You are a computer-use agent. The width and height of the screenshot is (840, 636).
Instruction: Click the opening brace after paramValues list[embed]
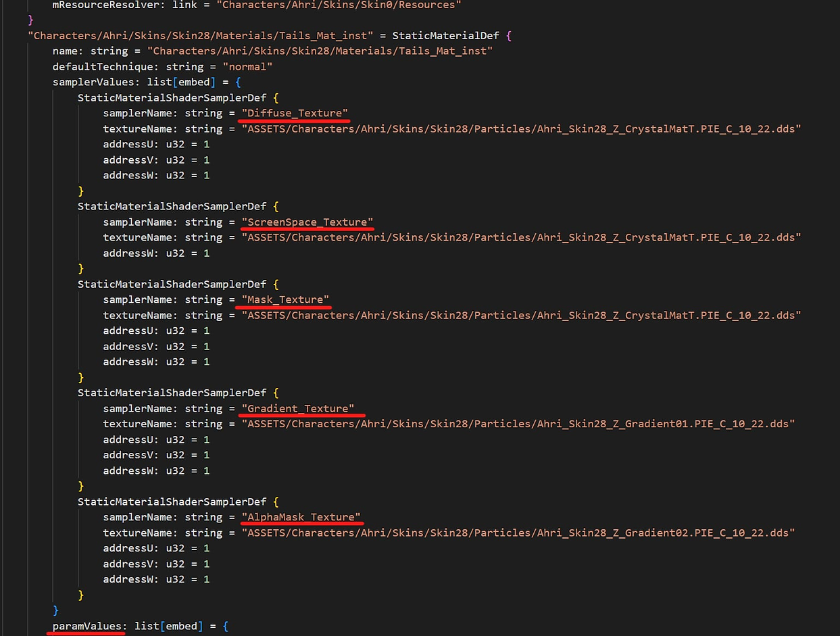225,626
